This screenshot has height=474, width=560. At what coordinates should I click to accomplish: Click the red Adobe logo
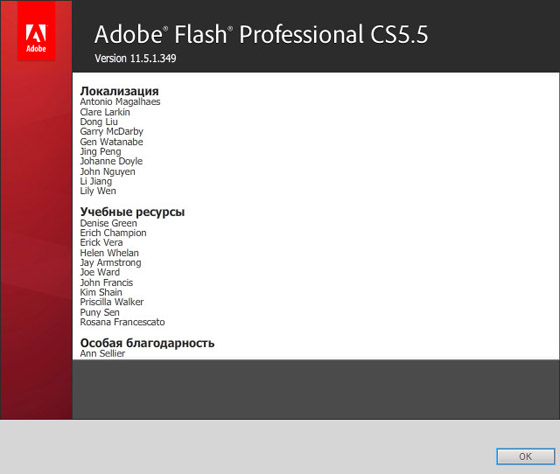pyautogui.click(x=36, y=31)
